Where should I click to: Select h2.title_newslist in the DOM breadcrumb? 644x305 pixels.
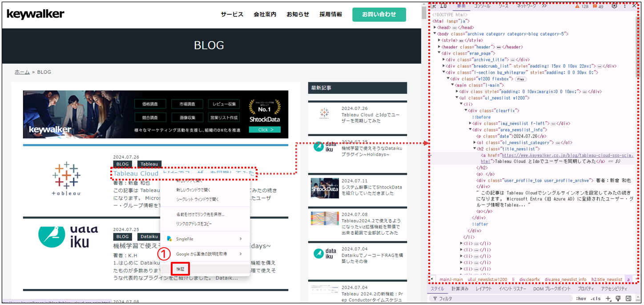[607, 279]
